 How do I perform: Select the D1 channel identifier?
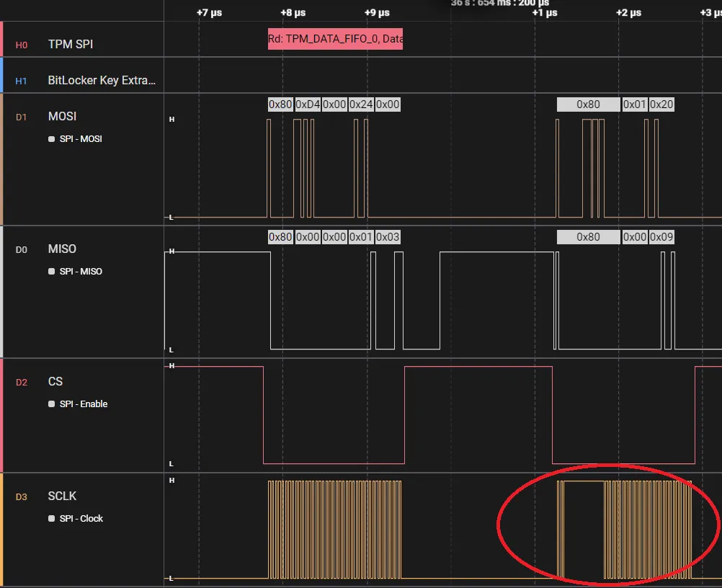click(22, 117)
